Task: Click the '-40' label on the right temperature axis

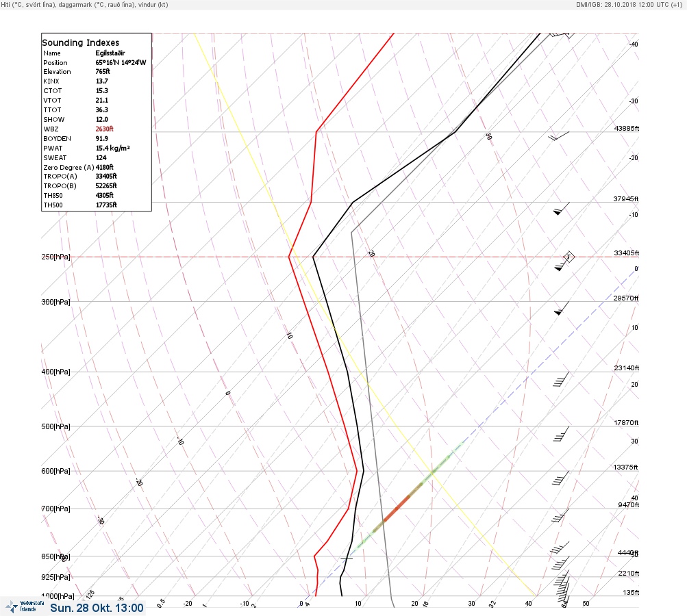Action: pyautogui.click(x=634, y=44)
